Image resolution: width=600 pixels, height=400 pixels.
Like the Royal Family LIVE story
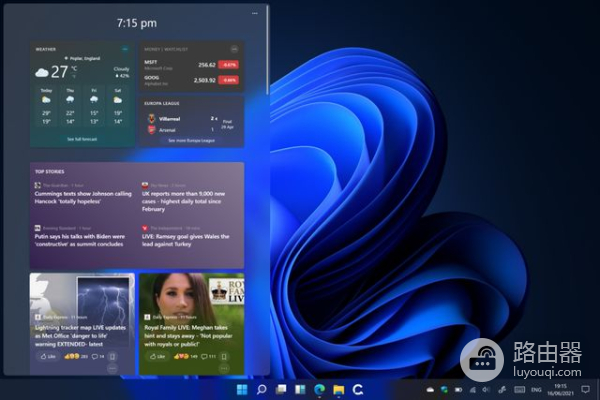point(152,356)
